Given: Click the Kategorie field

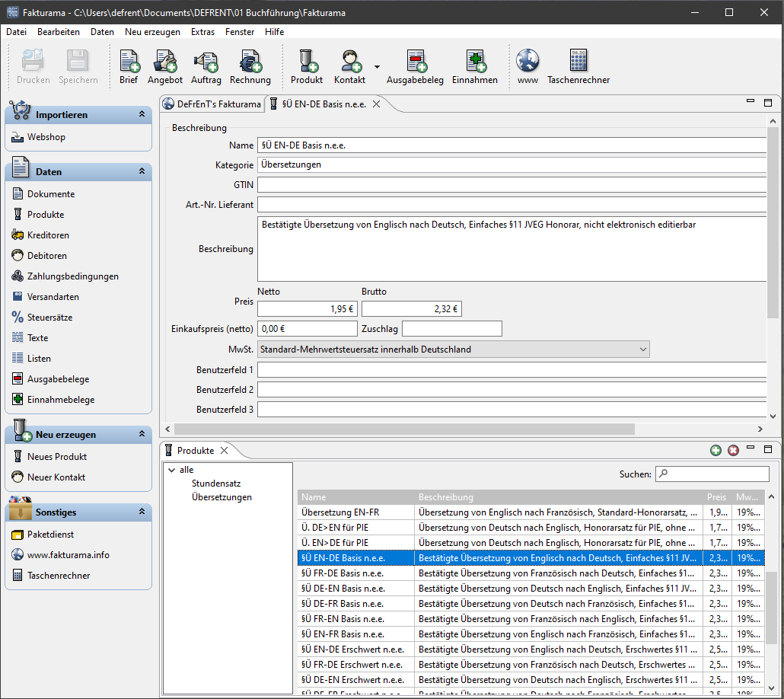Looking at the screenshot, I should click(512, 164).
